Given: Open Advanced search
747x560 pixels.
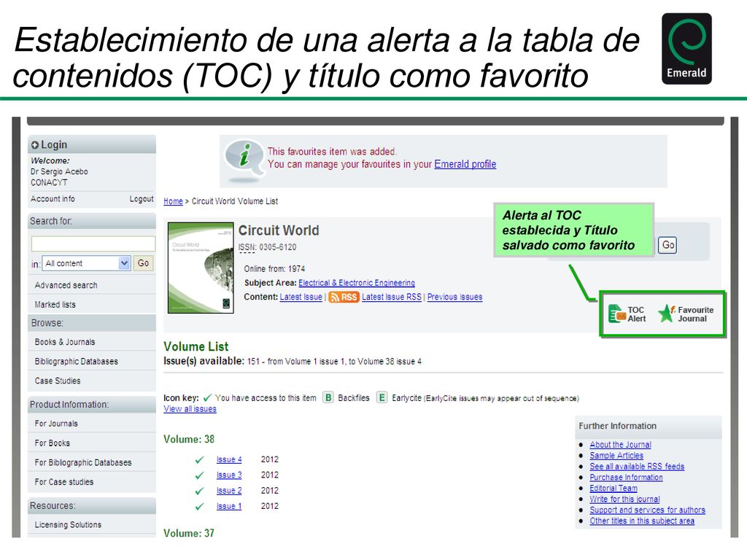Looking at the screenshot, I should point(66,285).
